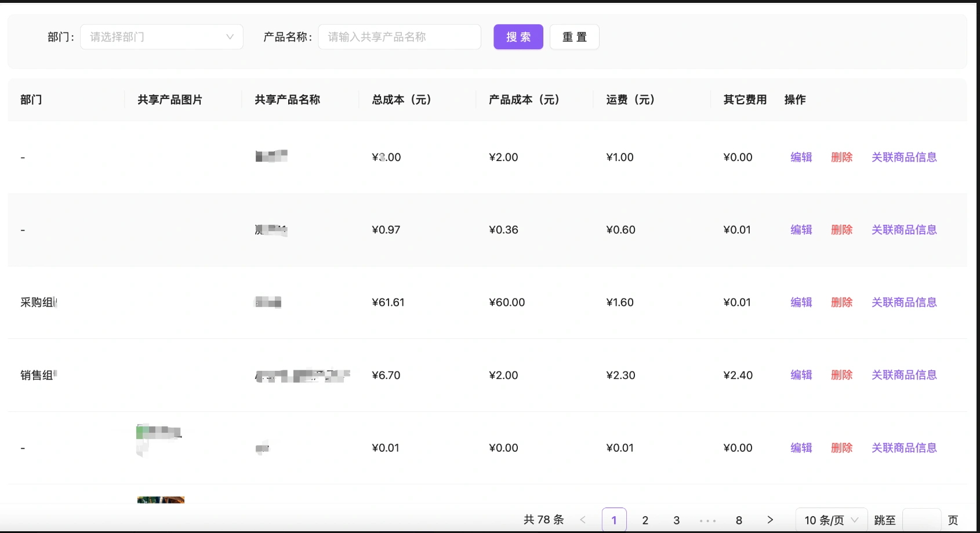This screenshot has height=533, width=980.
Task: Click the 销售组 department cell
Action: [x=38, y=375]
